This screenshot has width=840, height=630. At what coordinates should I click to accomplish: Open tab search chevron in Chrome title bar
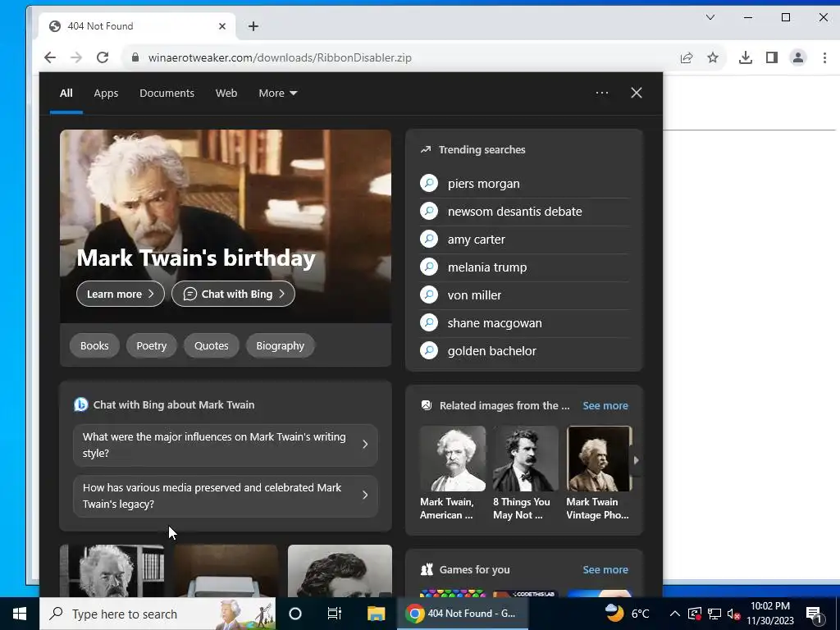pos(710,17)
